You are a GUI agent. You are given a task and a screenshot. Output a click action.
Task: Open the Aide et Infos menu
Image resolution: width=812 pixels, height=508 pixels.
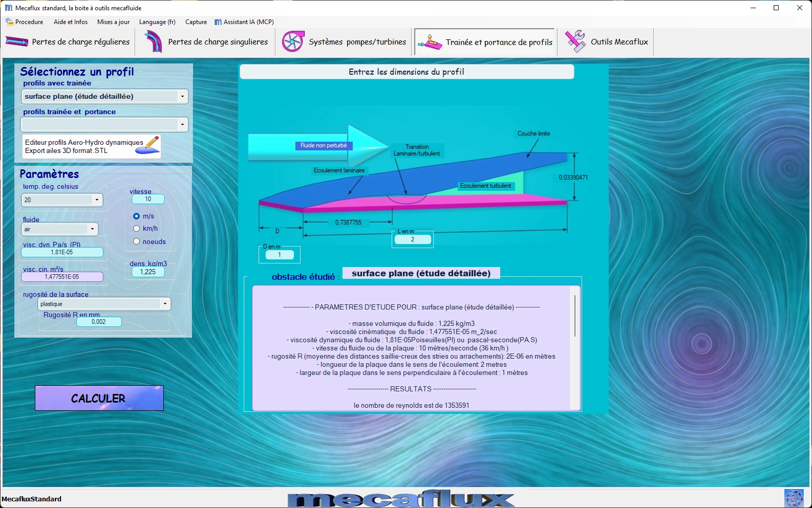71,22
